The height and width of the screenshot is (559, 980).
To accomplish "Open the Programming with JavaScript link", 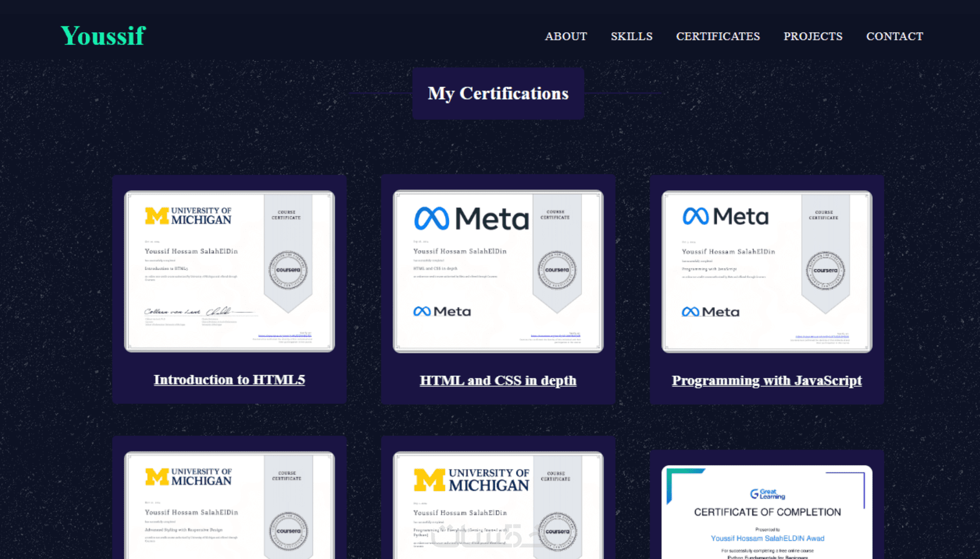I will (767, 380).
